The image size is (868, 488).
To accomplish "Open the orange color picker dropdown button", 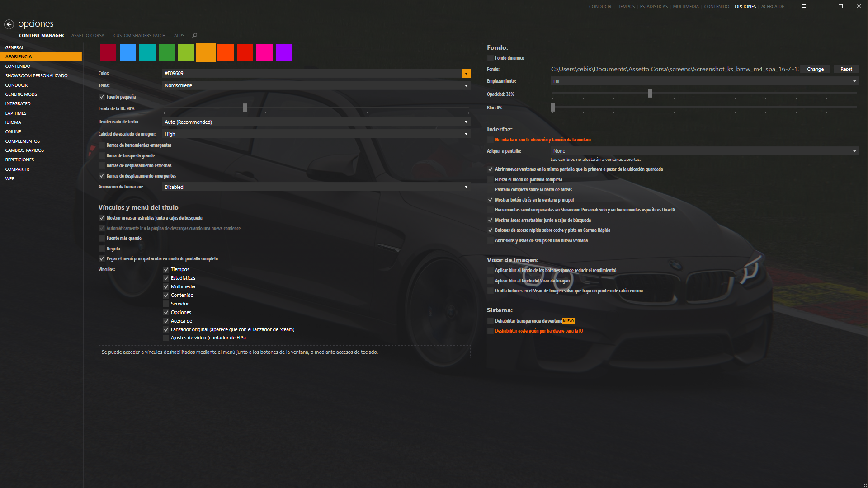I will [x=466, y=73].
